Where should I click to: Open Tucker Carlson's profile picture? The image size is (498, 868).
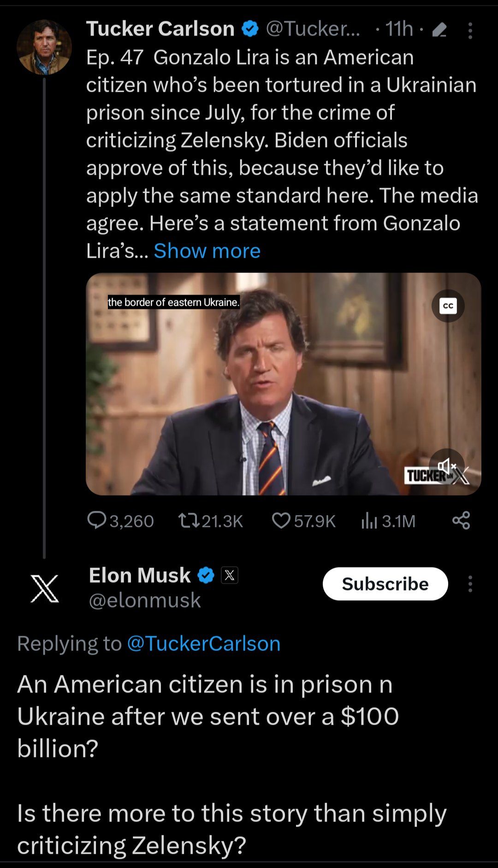point(44,47)
